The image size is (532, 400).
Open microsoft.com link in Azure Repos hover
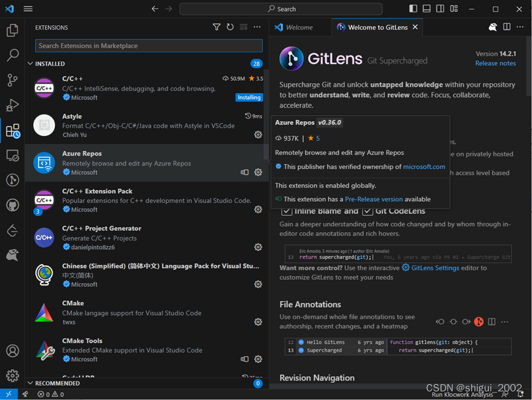click(x=424, y=167)
